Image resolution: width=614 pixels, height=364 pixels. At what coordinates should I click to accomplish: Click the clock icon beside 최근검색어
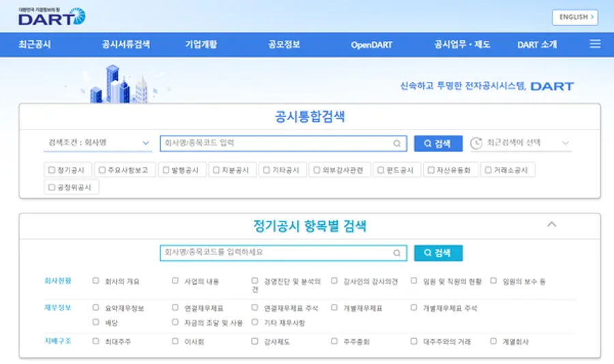coord(476,143)
